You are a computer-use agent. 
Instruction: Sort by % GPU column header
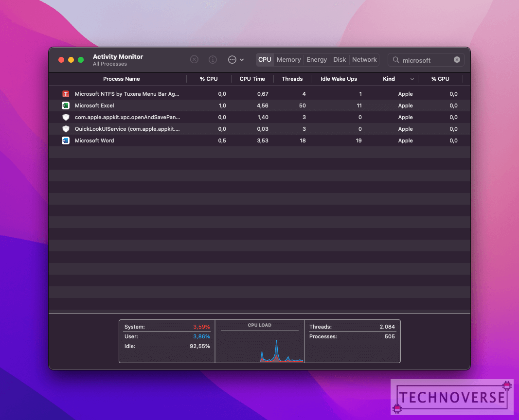(440, 79)
